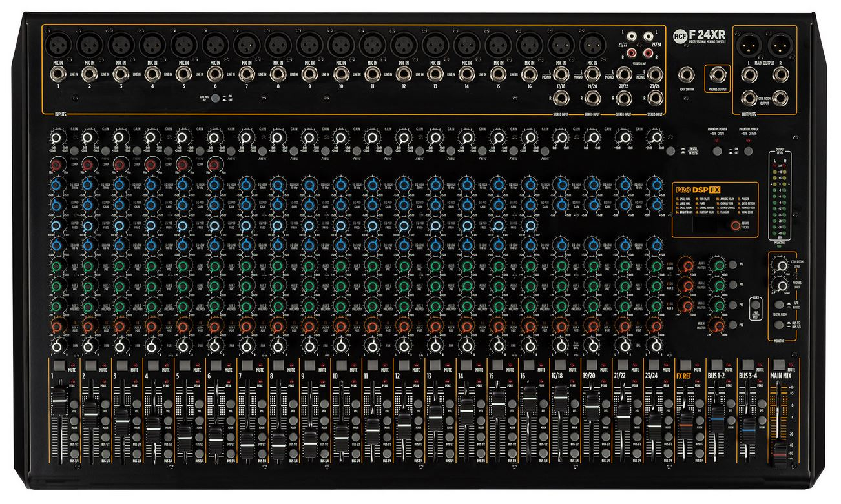Select the left CTRL ROOM OUTPUT jack
Image resolution: width=841 pixels, height=504 pixels.
750,98
